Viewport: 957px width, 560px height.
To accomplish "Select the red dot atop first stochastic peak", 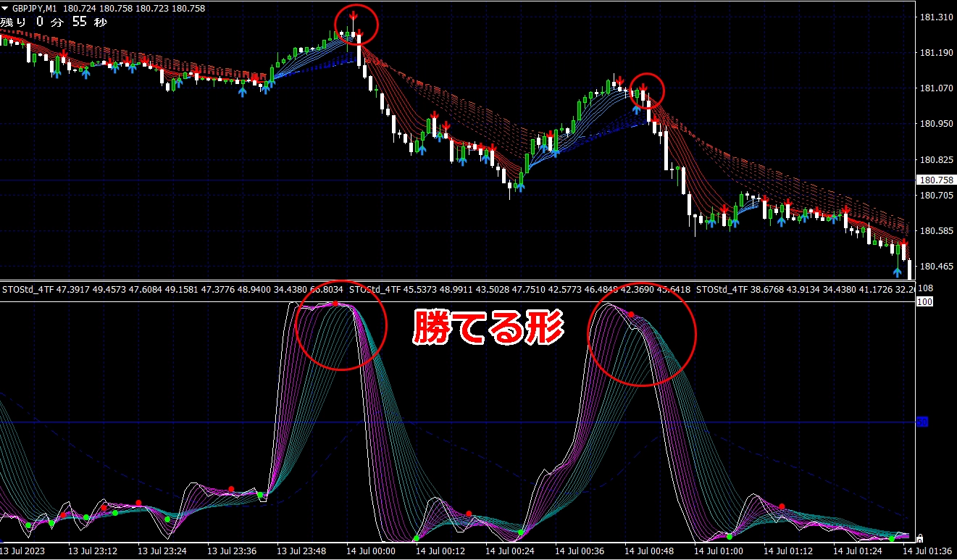I will pos(335,304).
